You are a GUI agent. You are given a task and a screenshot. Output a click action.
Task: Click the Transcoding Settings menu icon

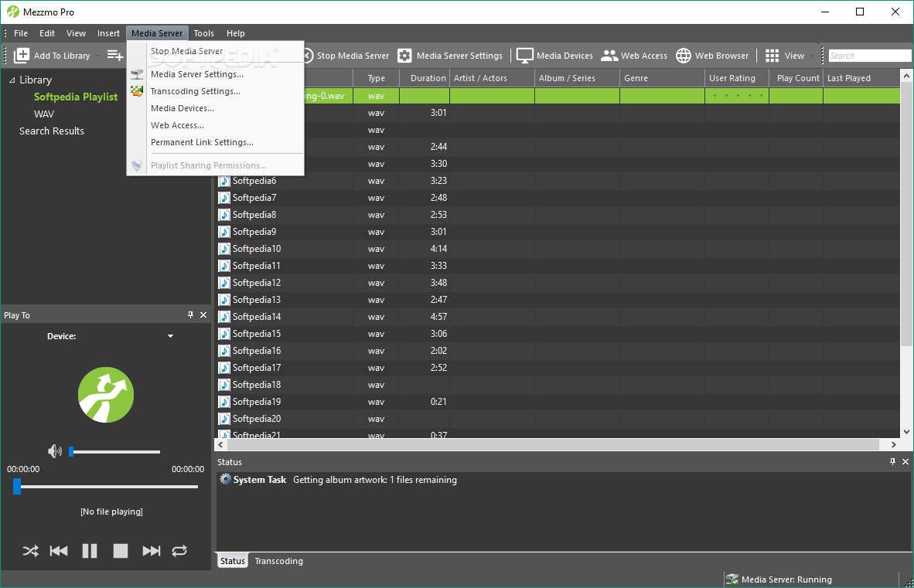pyautogui.click(x=137, y=91)
